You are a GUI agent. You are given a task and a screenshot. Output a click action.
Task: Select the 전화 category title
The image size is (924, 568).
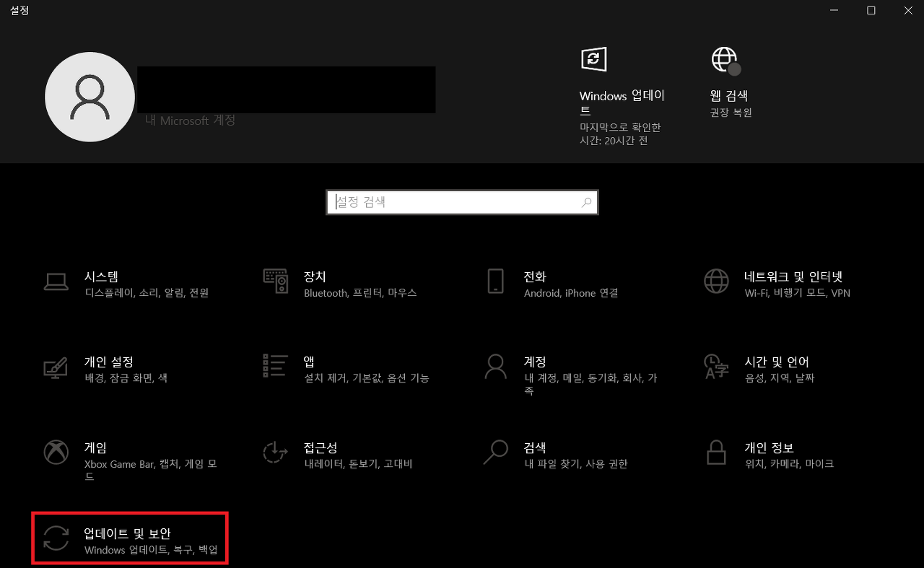[535, 276]
